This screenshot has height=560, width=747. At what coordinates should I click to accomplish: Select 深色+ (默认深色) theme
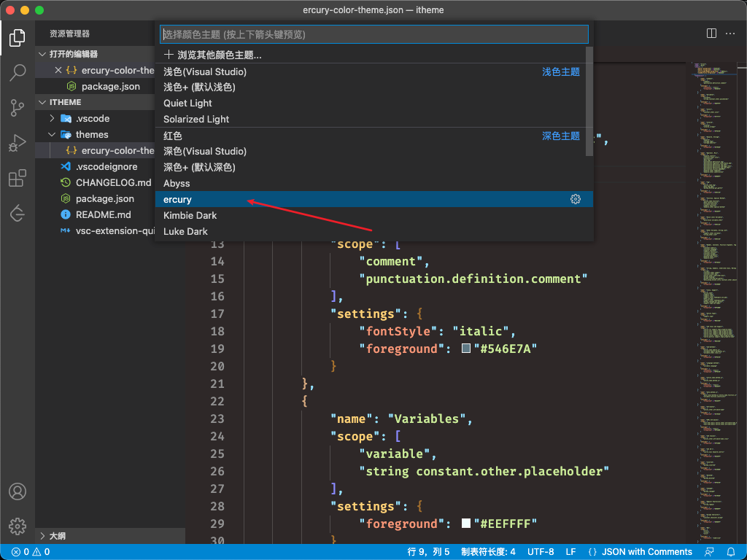coord(374,167)
